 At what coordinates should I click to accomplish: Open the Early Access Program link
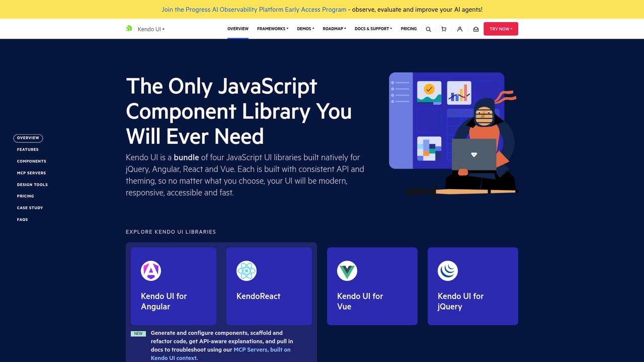(x=253, y=9)
